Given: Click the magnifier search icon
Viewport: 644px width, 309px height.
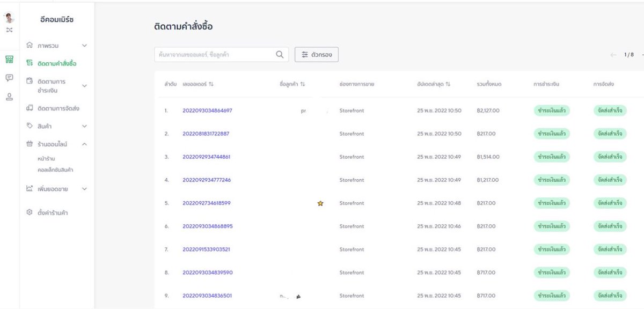Looking at the screenshot, I should pos(280,54).
